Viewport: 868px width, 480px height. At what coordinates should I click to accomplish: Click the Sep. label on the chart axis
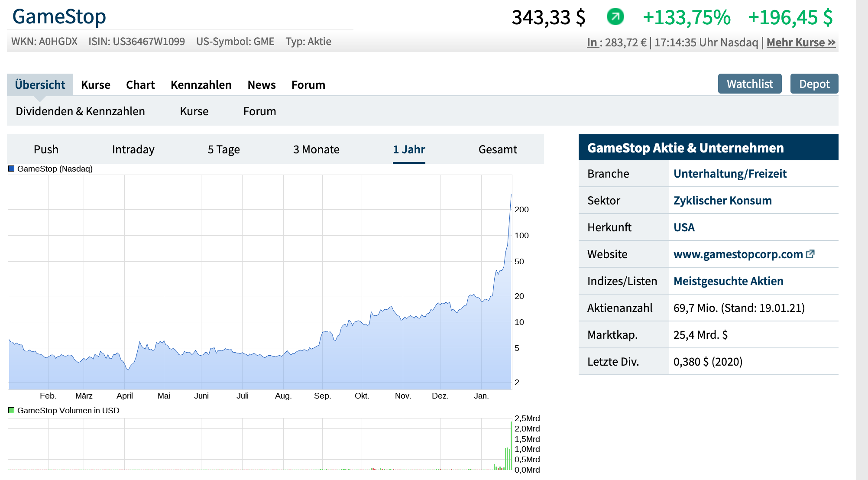(322, 396)
